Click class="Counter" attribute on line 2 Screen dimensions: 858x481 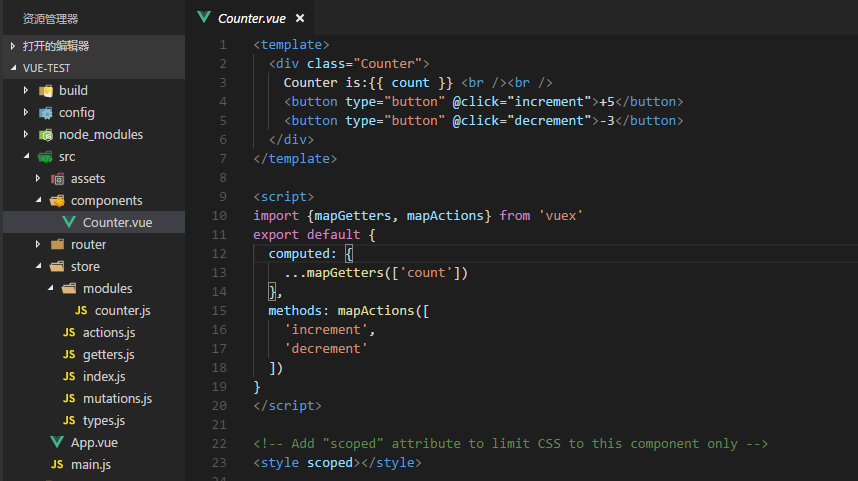coord(364,63)
